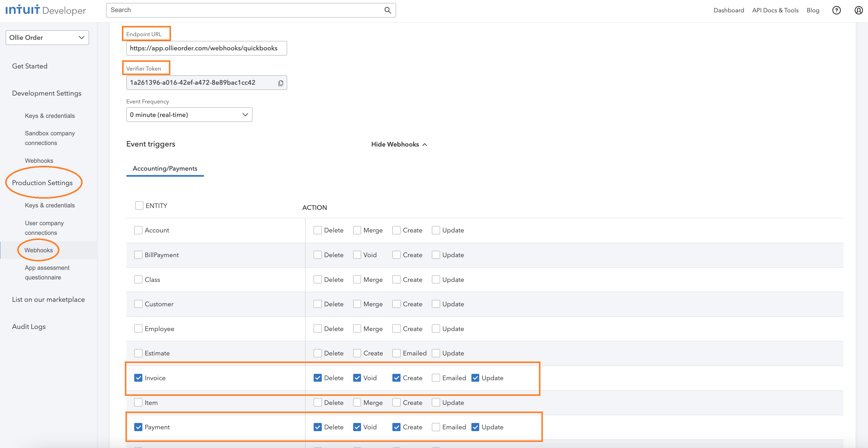The width and height of the screenshot is (868, 448).
Task: Toggle the ENTITY select-all checkbox
Action: [x=139, y=206]
